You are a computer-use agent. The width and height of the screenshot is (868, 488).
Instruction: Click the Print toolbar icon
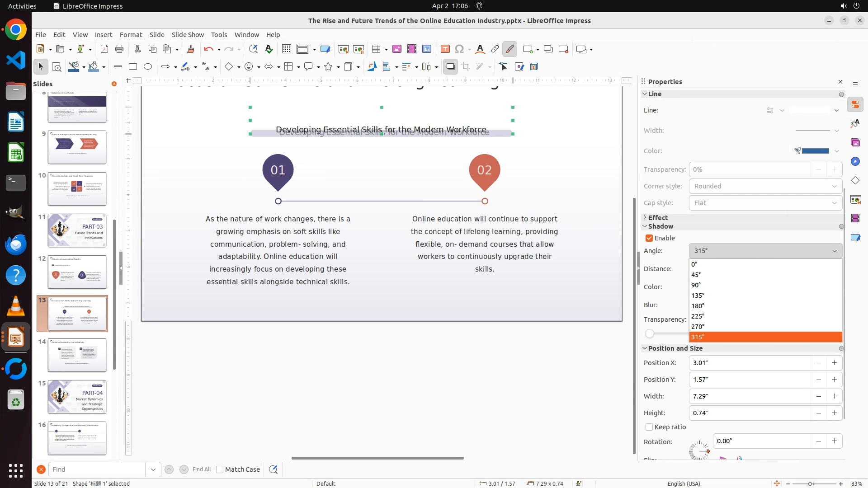pyautogui.click(x=119, y=49)
